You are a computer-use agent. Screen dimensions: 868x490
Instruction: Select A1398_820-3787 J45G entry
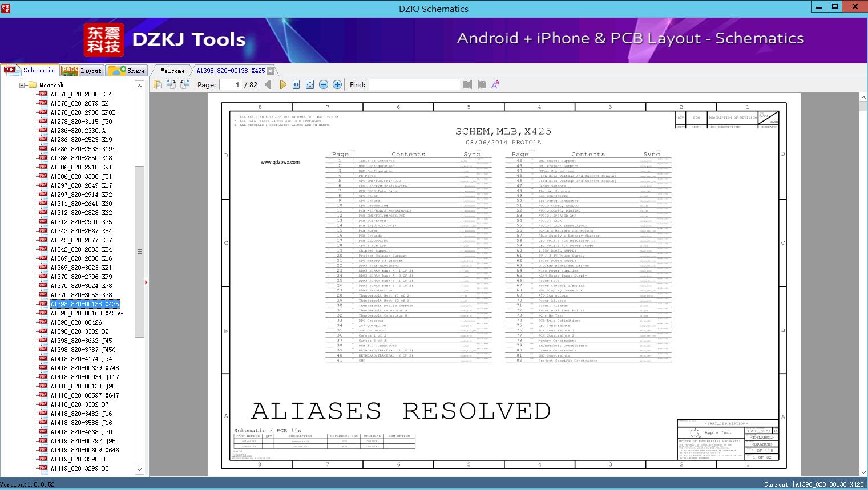click(83, 350)
